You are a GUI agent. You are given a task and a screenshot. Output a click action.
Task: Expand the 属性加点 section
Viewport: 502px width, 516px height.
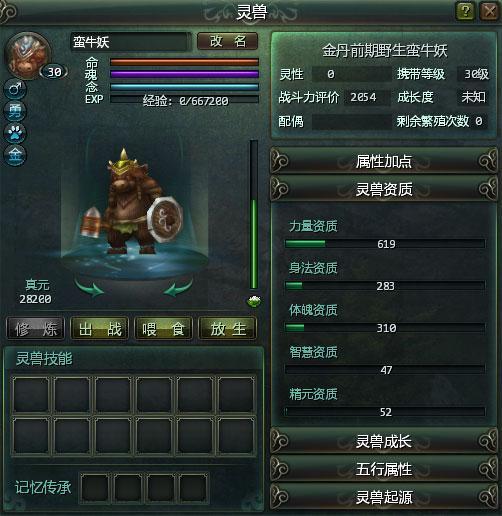(x=383, y=161)
